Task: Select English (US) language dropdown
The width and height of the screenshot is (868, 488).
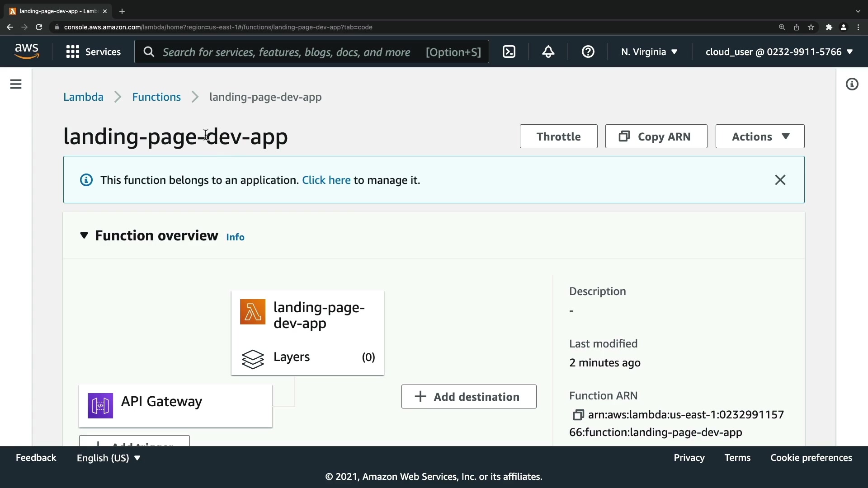Action: coord(108,458)
